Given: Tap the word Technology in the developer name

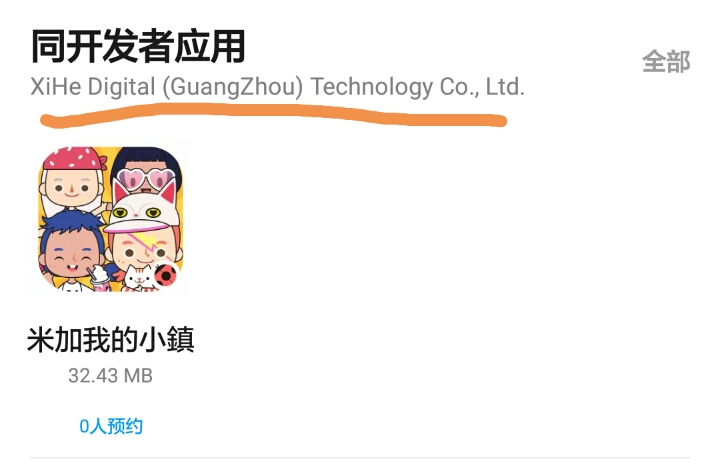Looking at the screenshot, I should [x=372, y=87].
